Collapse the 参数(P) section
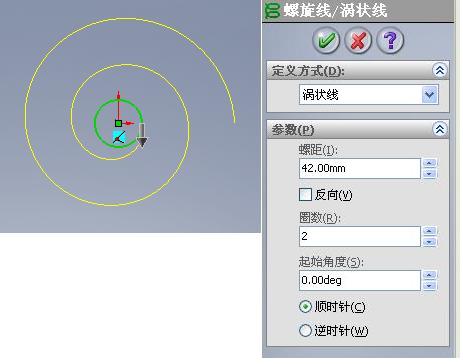The width and height of the screenshot is (463, 364). (440, 129)
